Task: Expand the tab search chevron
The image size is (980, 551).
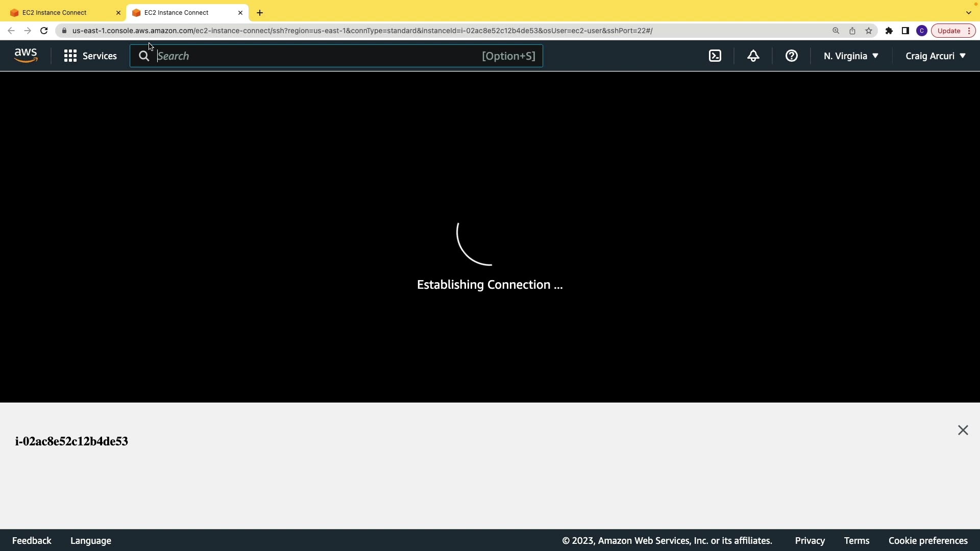Action: (969, 13)
